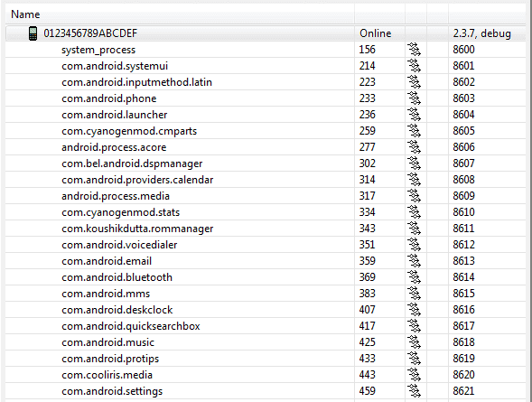Select the android.process.acore process
Image resolution: width=532 pixels, height=402 pixels.
114,147
